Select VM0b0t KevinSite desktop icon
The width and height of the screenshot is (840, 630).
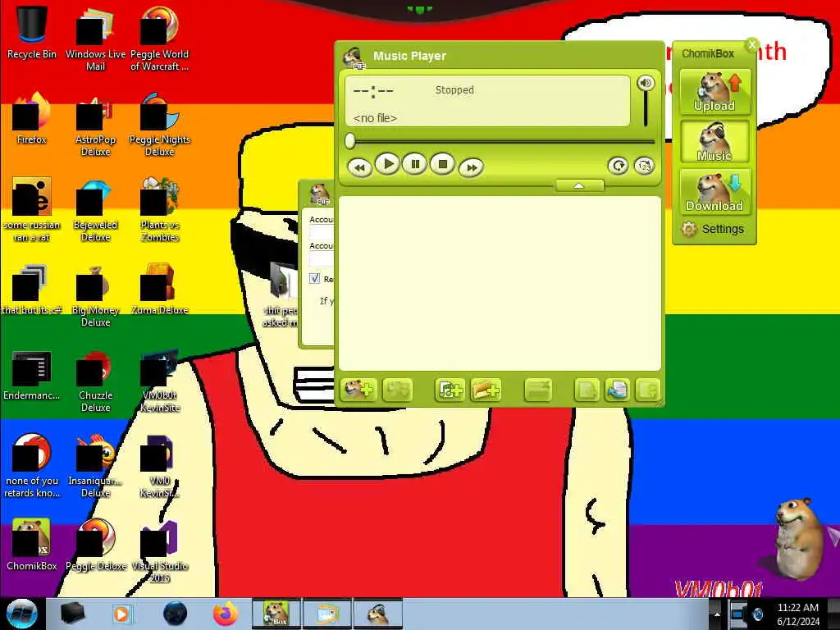pyautogui.click(x=159, y=381)
